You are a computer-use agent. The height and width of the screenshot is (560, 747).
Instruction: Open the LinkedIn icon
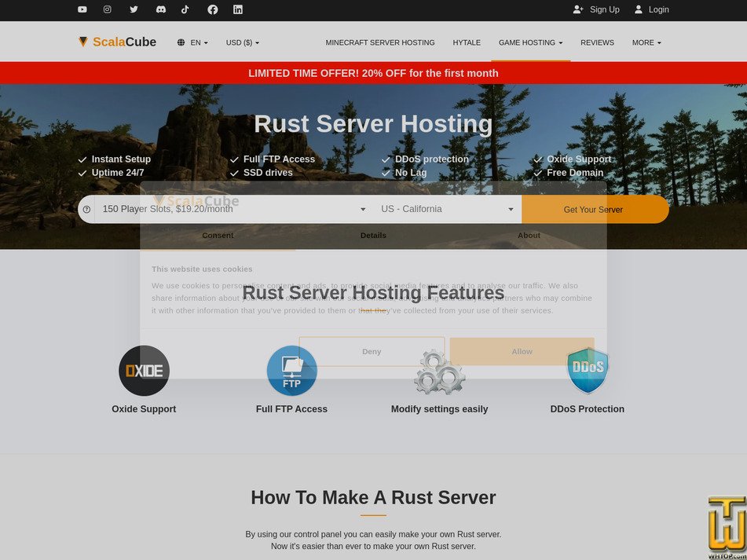coord(237,9)
